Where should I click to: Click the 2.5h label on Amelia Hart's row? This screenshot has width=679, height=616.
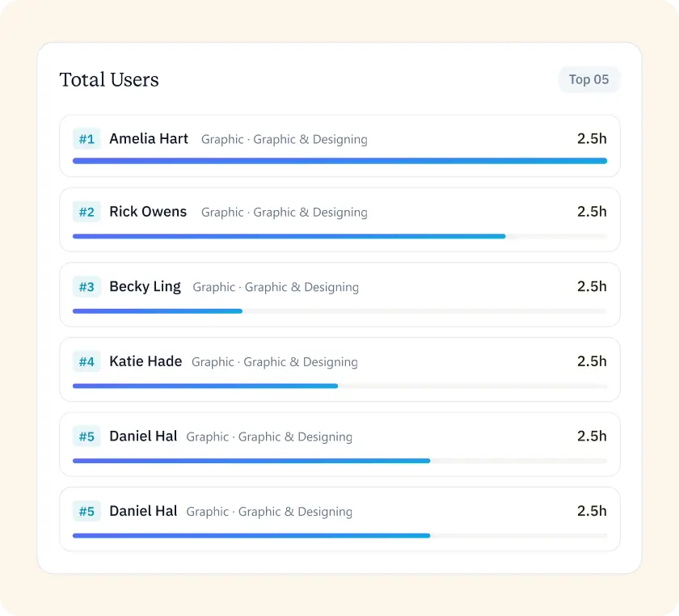pos(592,138)
